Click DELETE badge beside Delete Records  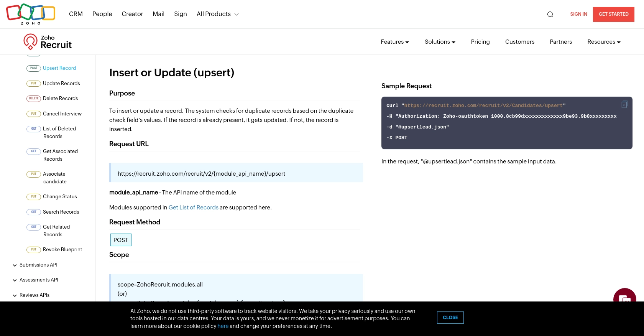click(34, 99)
